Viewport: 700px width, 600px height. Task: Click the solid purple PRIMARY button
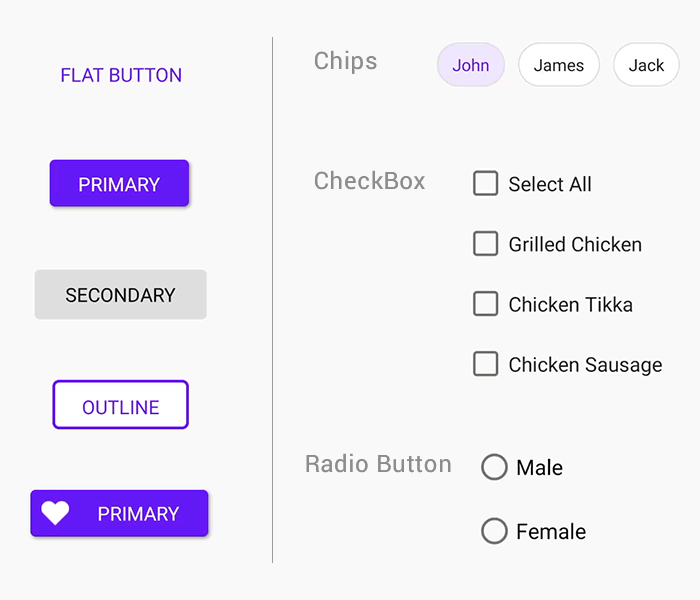pyautogui.click(x=119, y=184)
